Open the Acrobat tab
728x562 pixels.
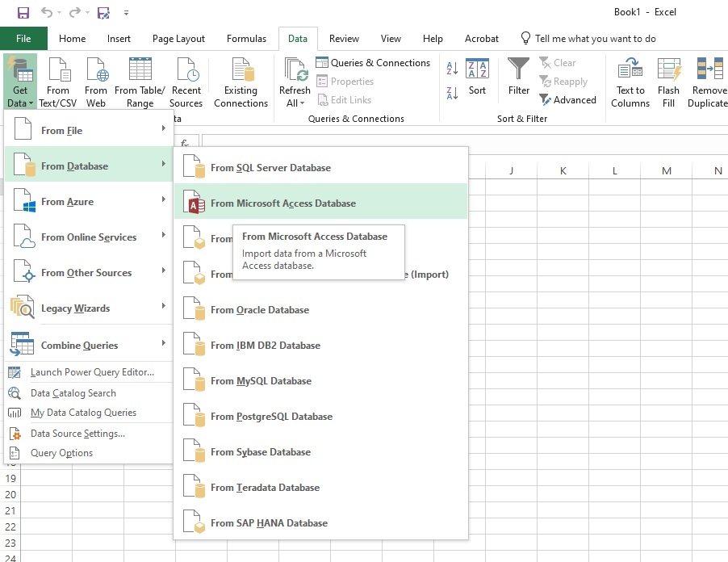pyautogui.click(x=482, y=39)
